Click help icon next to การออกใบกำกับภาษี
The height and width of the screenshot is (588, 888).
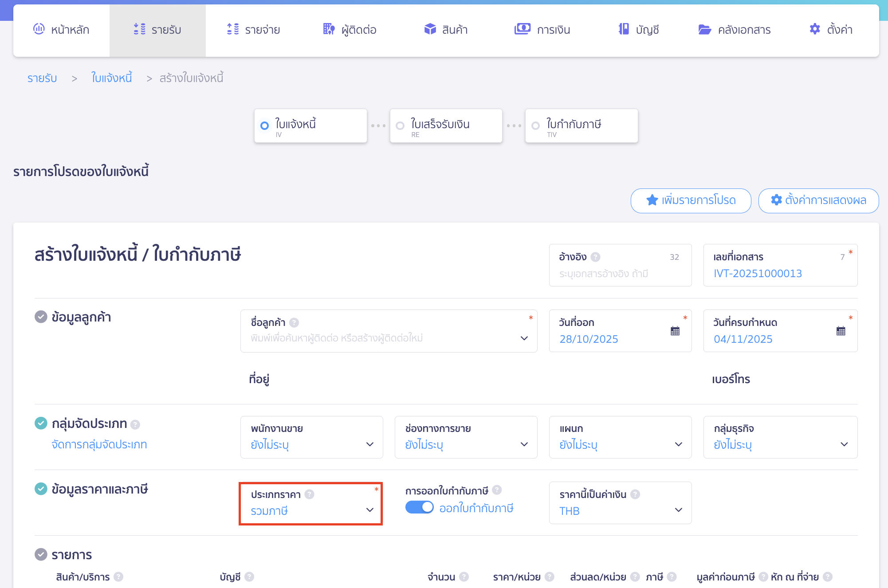tap(497, 490)
